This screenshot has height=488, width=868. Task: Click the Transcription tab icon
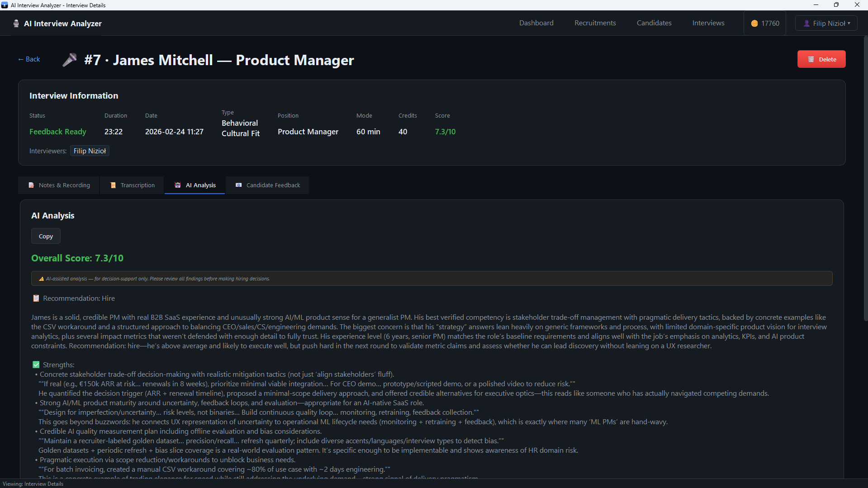pyautogui.click(x=113, y=185)
